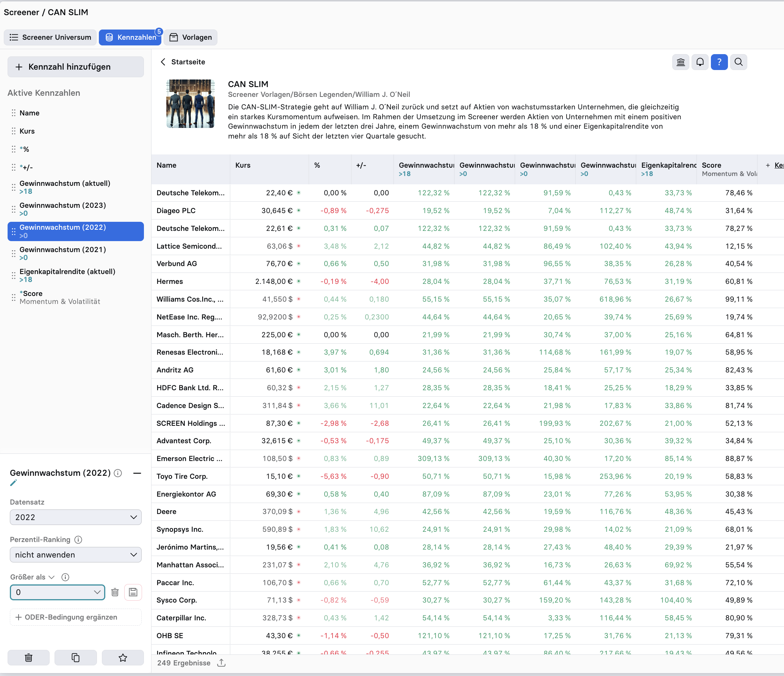Delete condition with trash icon beside value field
The height and width of the screenshot is (676, 784).
coord(115,592)
